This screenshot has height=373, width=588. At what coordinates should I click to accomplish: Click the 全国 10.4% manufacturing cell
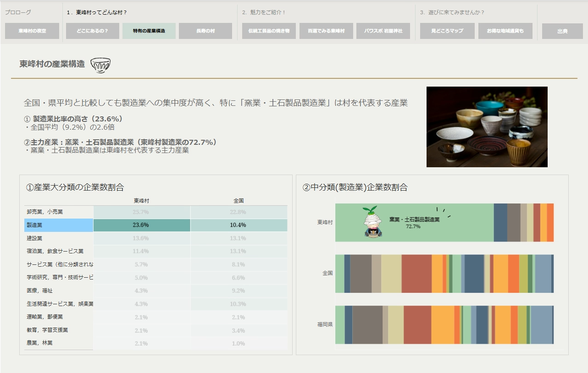239,225
